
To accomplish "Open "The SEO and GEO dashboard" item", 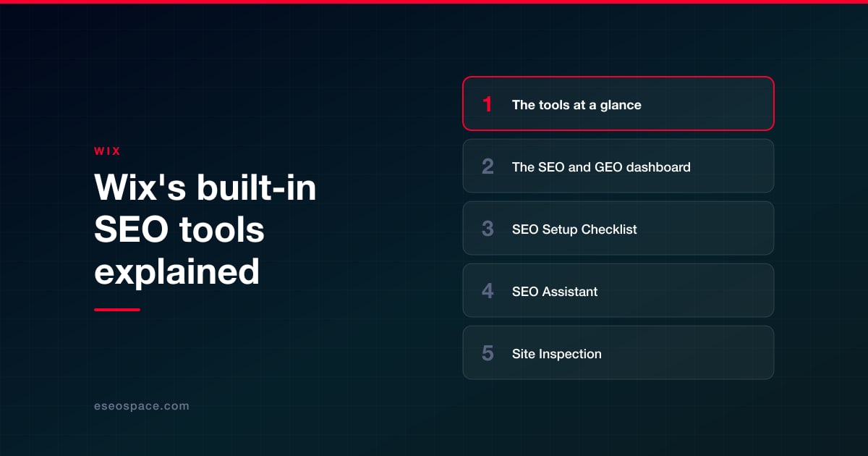I will click(618, 166).
